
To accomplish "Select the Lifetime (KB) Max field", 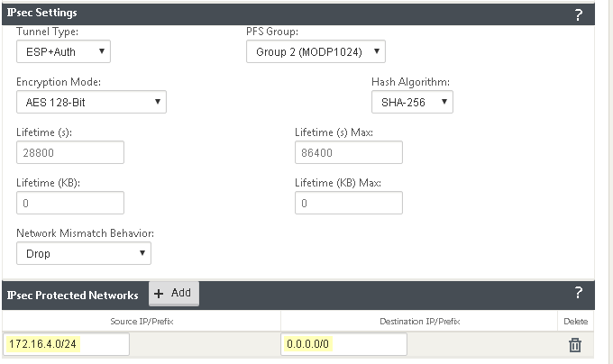I will [x=348, y=203].
